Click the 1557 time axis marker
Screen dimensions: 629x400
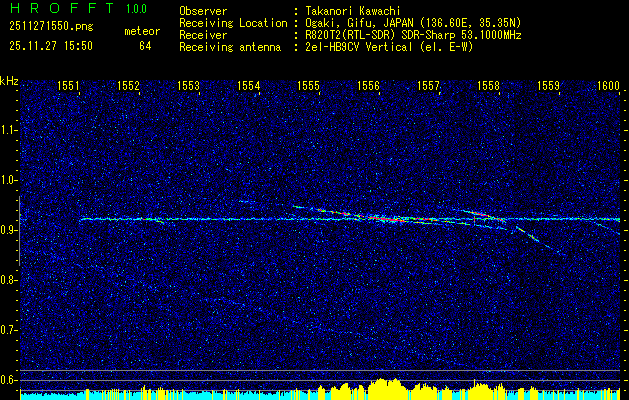(x=428, y=85)
